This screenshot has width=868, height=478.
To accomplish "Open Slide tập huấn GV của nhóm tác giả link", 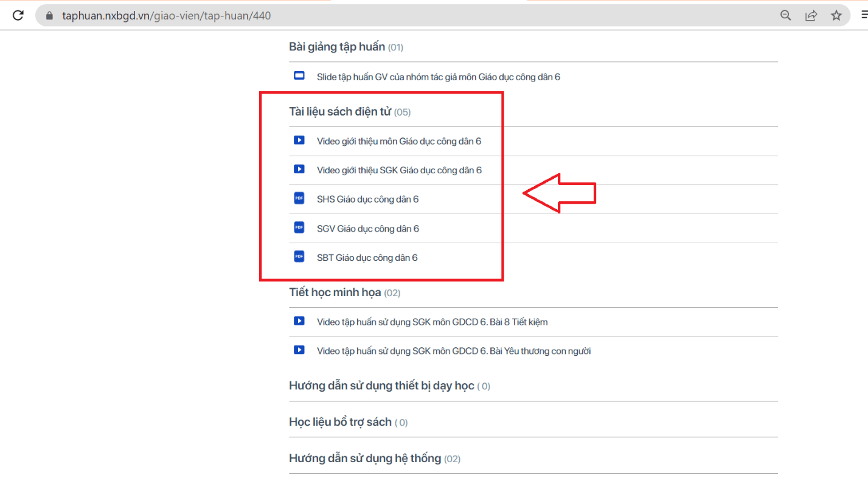I will [x=439, y=77].
